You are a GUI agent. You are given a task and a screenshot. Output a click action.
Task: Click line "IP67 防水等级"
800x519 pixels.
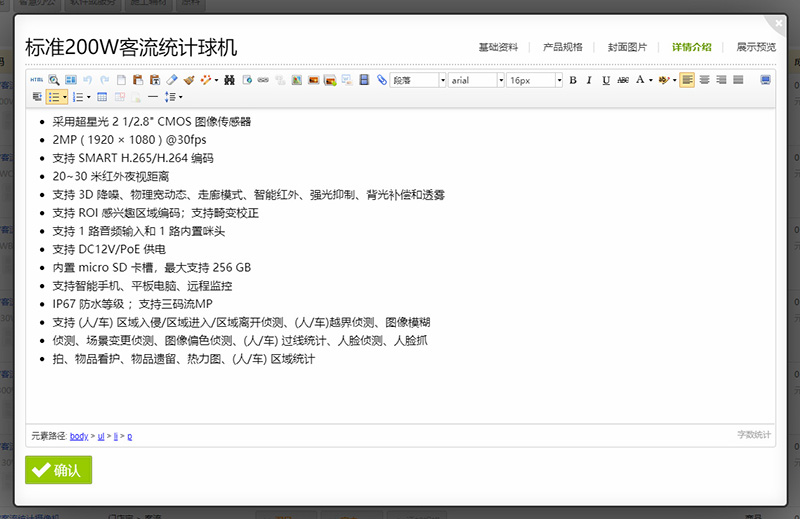point(88,304)
